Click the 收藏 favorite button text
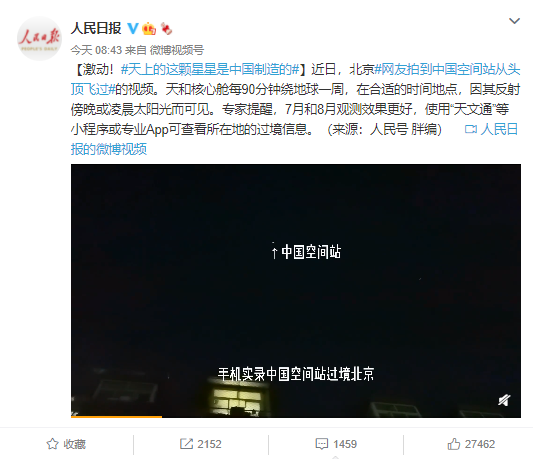533x459 pixels. [74, 444]
